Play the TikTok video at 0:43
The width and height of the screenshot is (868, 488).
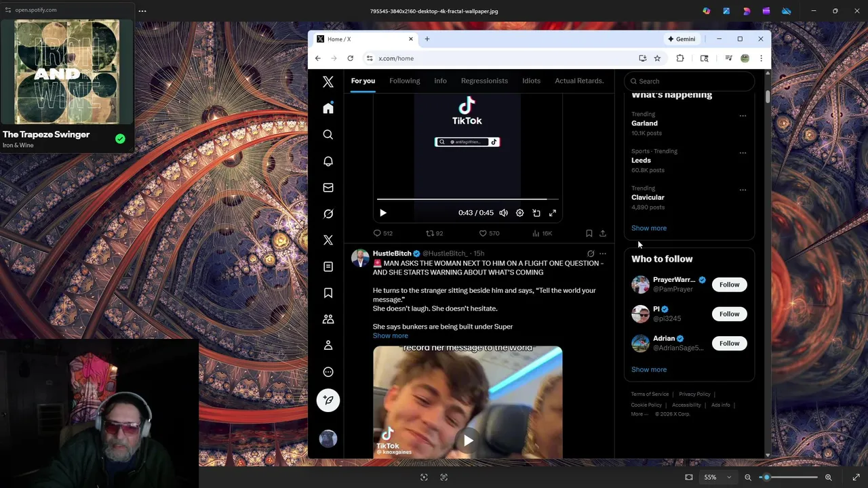click(x=383, y=213)
